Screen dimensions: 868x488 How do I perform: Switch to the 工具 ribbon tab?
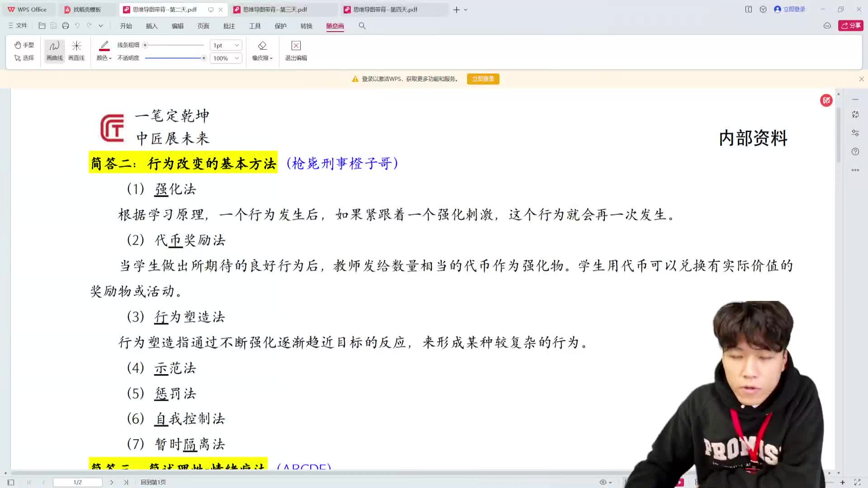[255, 26]
